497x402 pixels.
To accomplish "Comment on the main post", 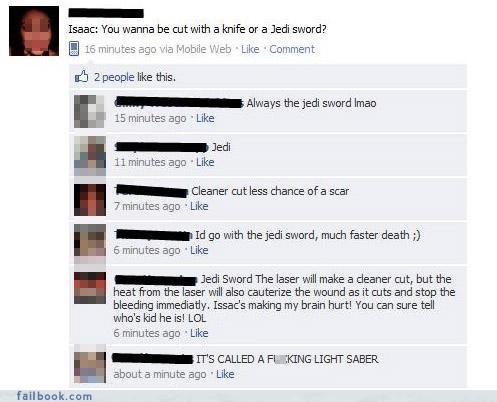I will click(292, 49).
